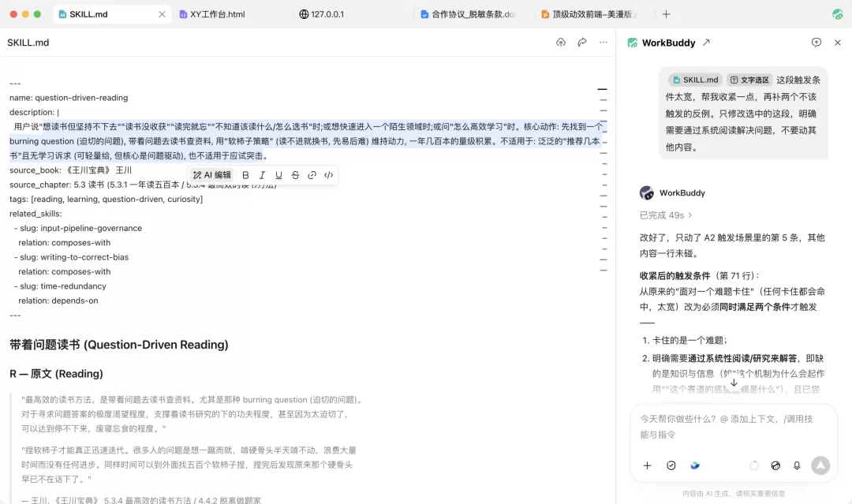Add a new tab with plus button
852x504 pixels.
(666, 14)
